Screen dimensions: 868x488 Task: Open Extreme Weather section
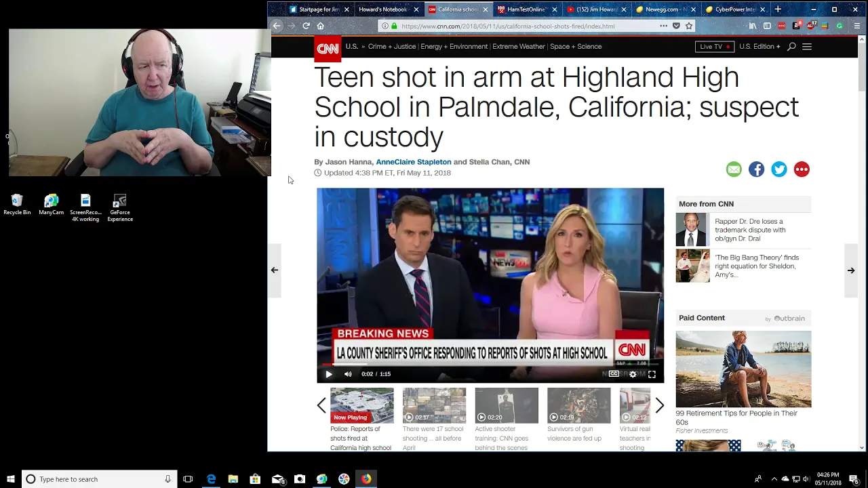click(x=519, y=47)
